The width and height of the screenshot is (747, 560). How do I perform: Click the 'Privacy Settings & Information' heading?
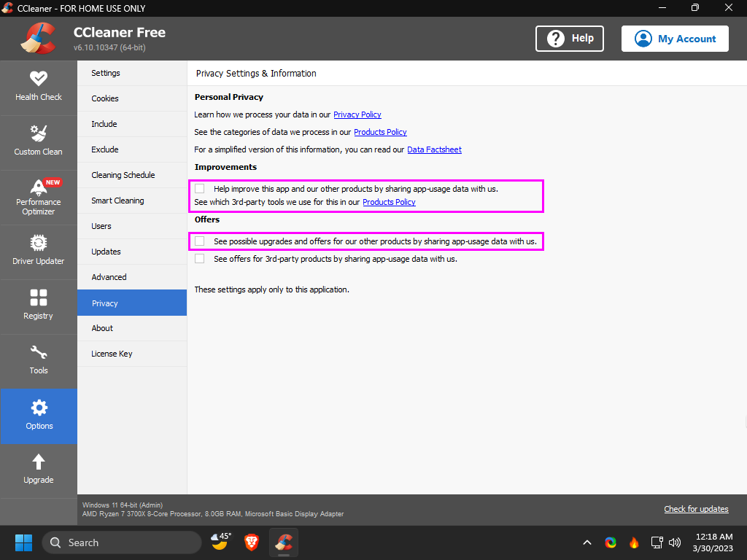[256, 74]
